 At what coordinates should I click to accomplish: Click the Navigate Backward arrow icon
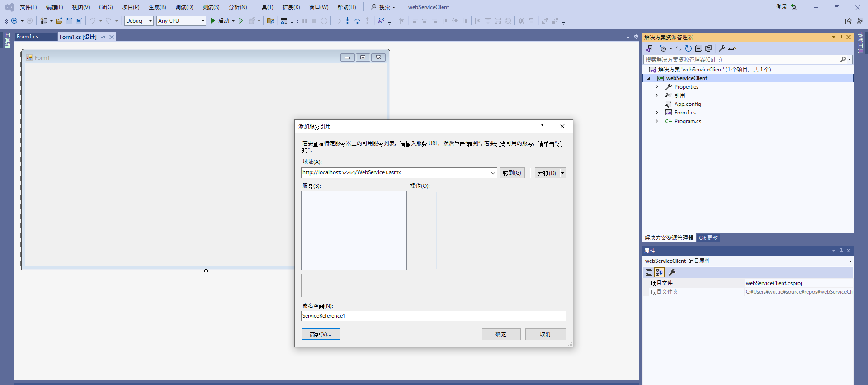[x=14, y=21]
